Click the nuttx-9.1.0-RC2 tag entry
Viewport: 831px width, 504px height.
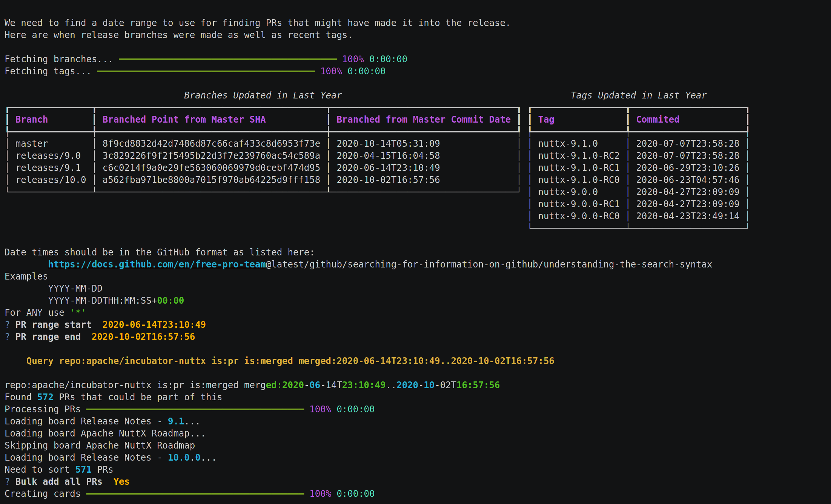pyautogui.click(x=578, y=156)
